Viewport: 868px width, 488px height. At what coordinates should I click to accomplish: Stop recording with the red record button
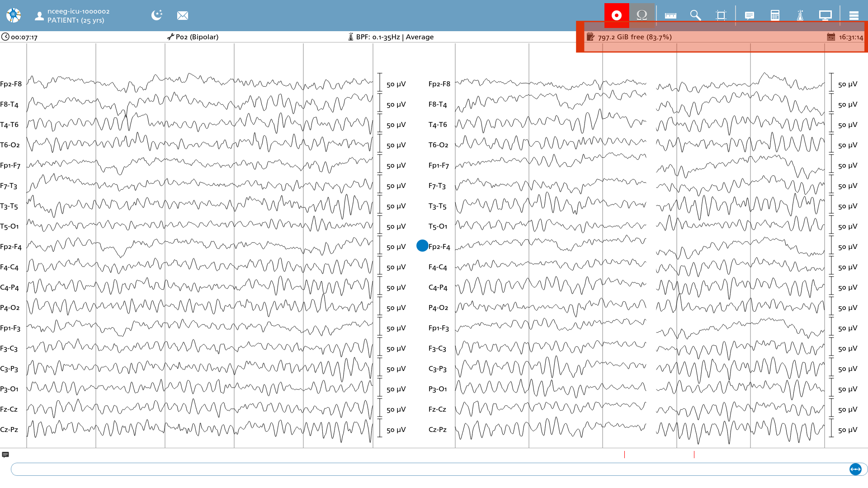(617, 15)
